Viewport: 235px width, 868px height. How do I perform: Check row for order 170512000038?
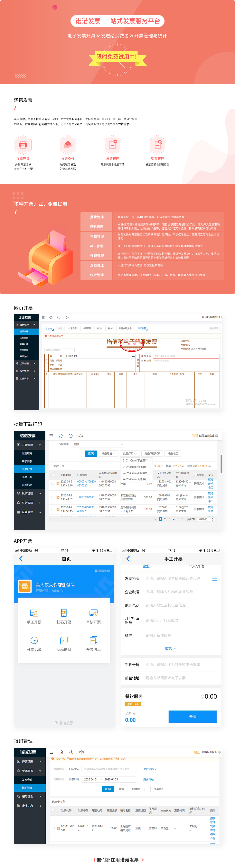click(53, 497)
